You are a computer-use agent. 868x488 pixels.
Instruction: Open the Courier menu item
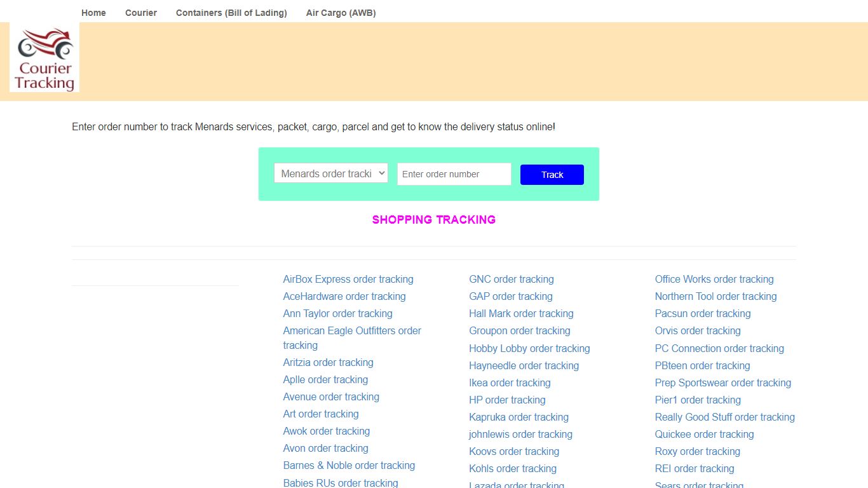coord(141,13)
